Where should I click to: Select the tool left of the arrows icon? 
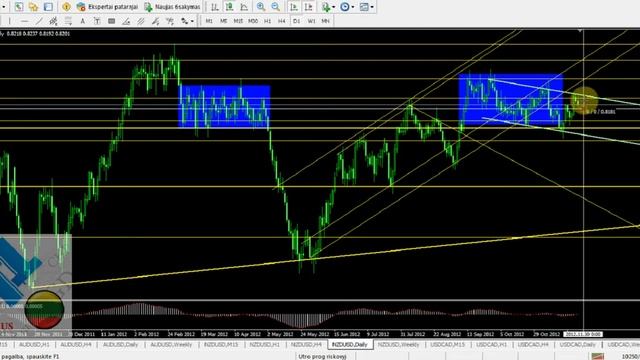170,21
